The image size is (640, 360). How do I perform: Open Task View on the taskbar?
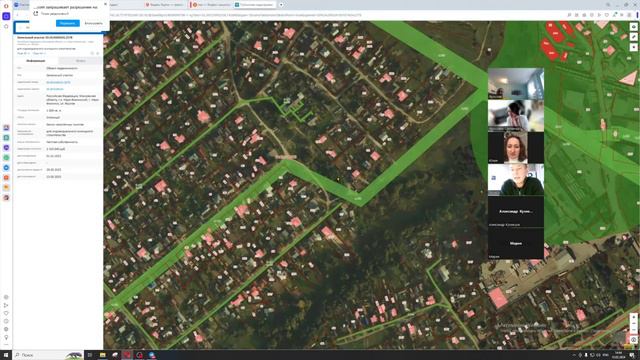tap(90, 355)
